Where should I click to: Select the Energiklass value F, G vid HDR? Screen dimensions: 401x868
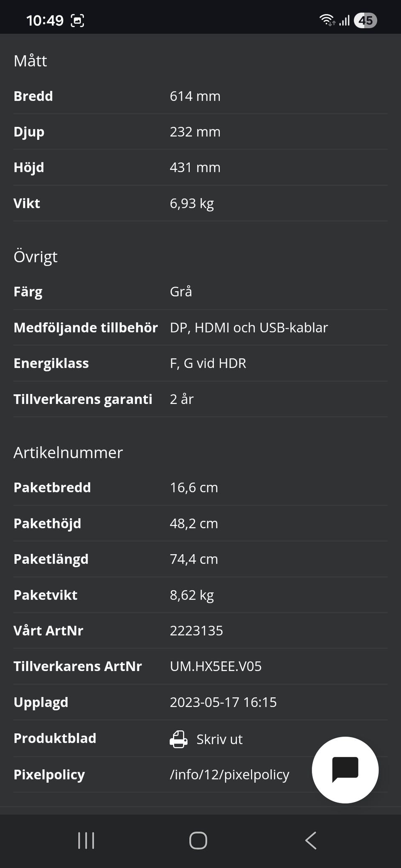click(x=208, y=363)
